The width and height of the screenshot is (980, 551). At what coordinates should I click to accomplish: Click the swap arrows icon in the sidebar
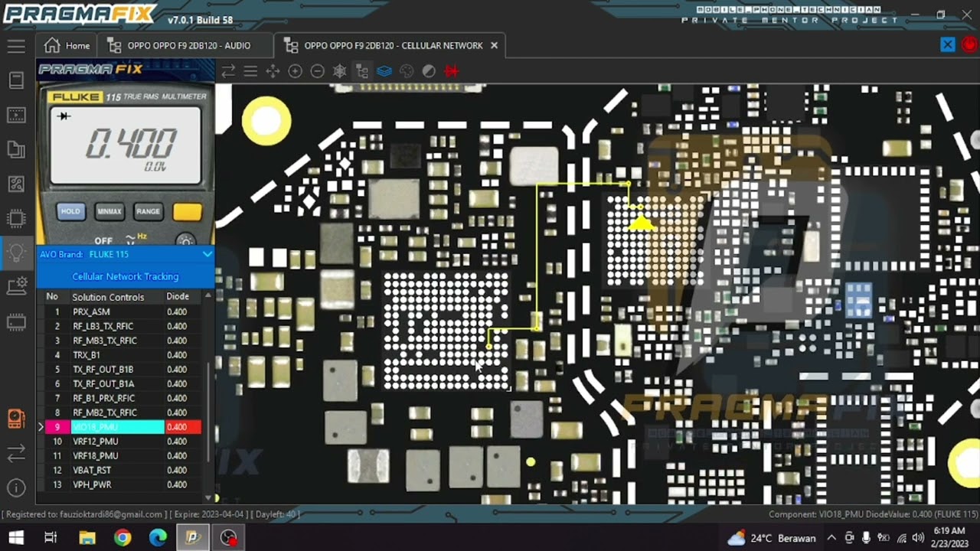16,454
